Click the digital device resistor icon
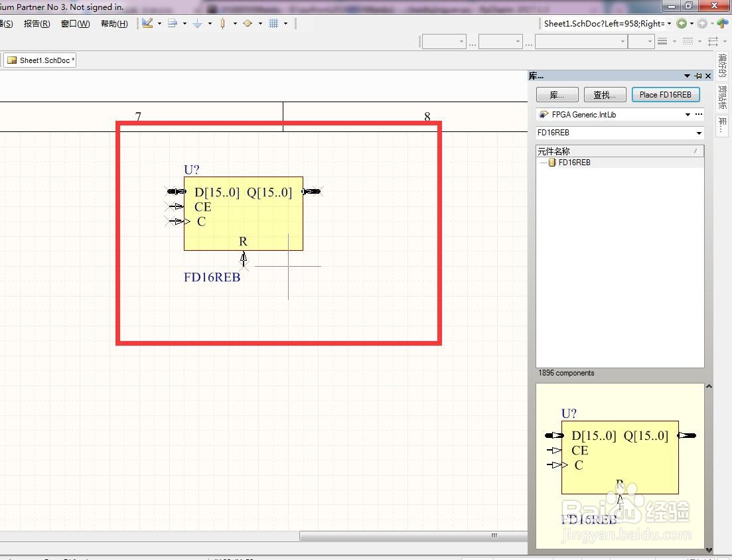 coord(223,23)
